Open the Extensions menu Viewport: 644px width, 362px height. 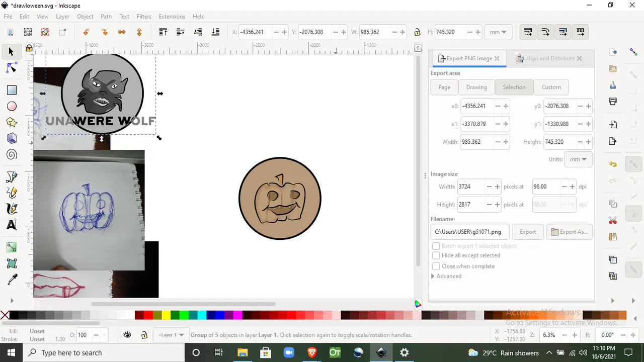tap(172, 16)
